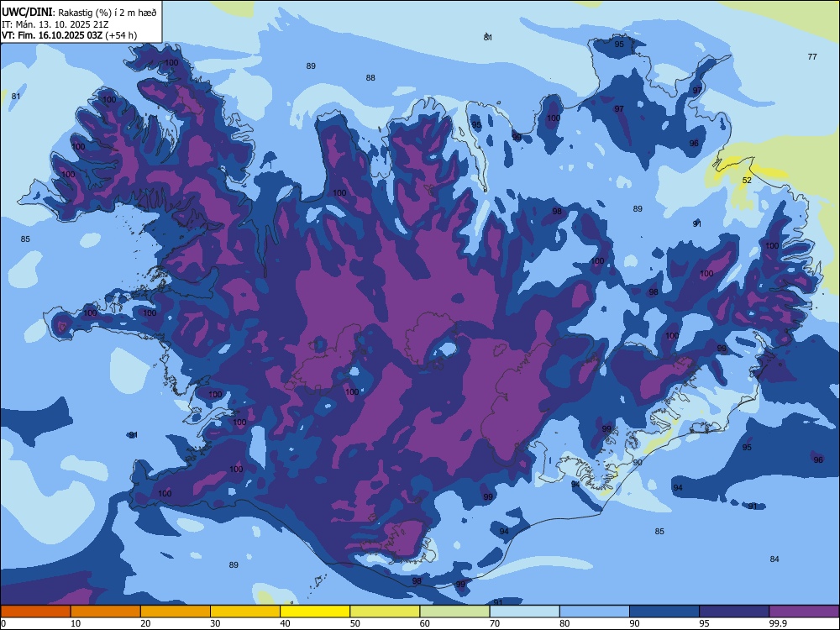Image resolution: width=840 pixels, height=630 pixels.
Task: Click the yellow-green 50–60 legend swatch
Action: click(x=385, y=612)
